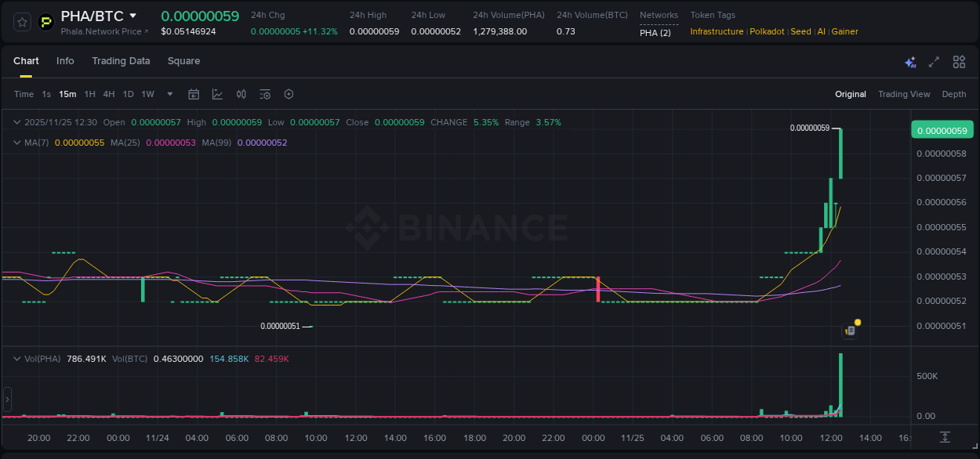
Task: Open the layout grid icon
Action: tap(958, 61)
